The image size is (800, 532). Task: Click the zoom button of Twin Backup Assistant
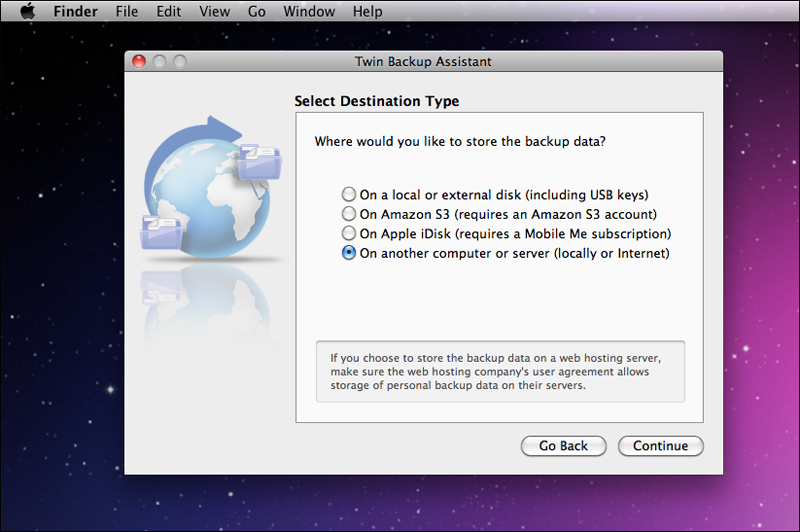point(180,62)
